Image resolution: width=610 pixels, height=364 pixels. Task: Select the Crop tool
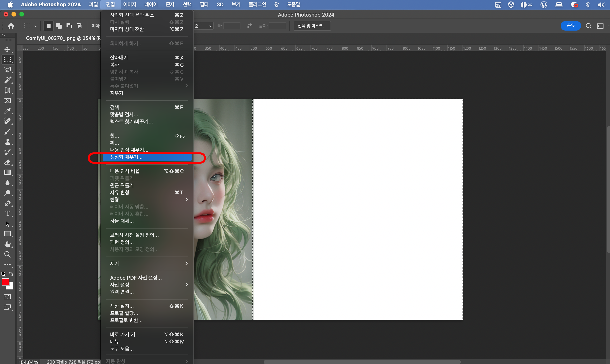pyautogui.click(x=7, y=90)
